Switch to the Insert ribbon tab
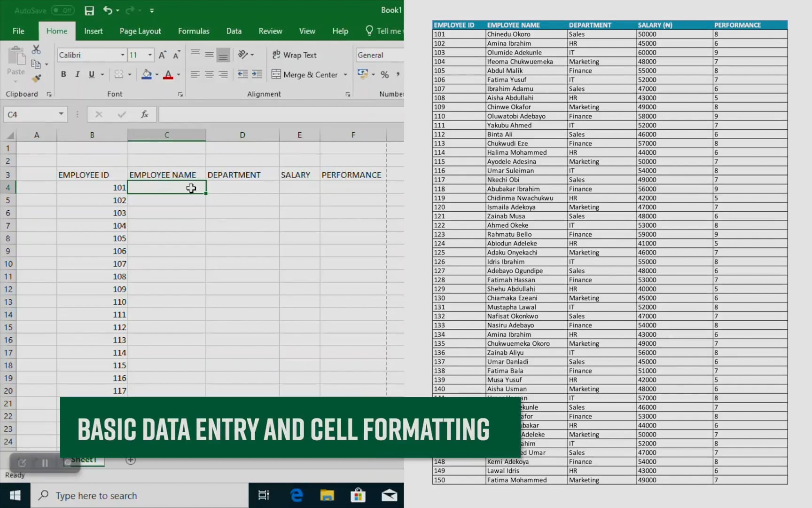 (x=93, y=31)
